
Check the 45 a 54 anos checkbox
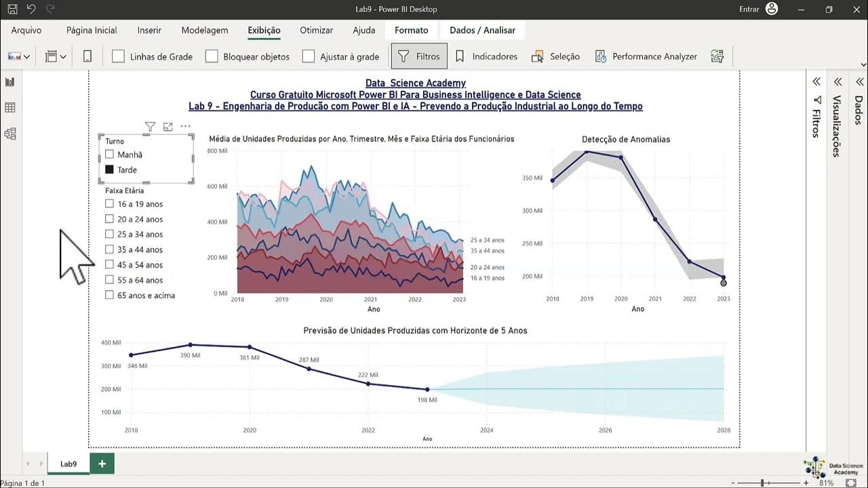(x=109, y=264)
